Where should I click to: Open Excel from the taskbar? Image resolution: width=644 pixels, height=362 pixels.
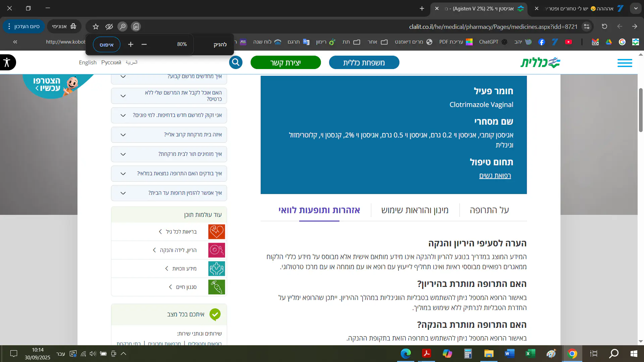[x=530, y=353]
